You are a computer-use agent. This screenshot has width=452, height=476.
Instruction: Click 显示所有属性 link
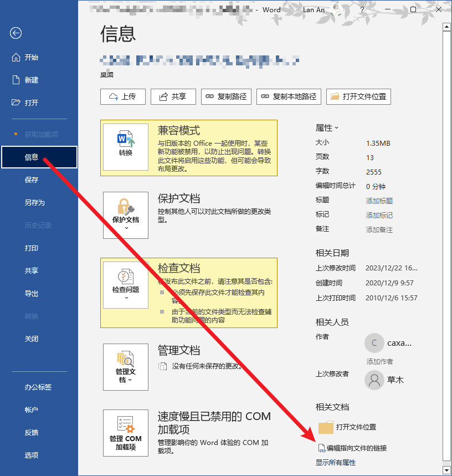[x=336, y=463]
